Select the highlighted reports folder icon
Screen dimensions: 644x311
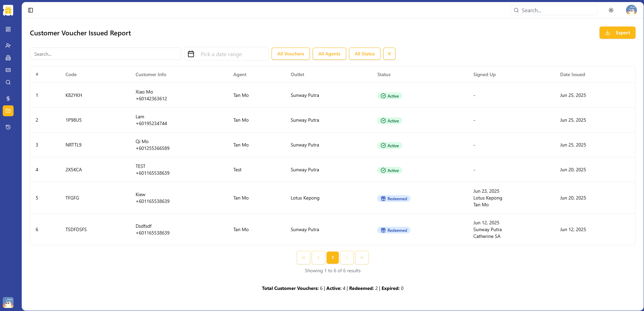pos(8,111)
